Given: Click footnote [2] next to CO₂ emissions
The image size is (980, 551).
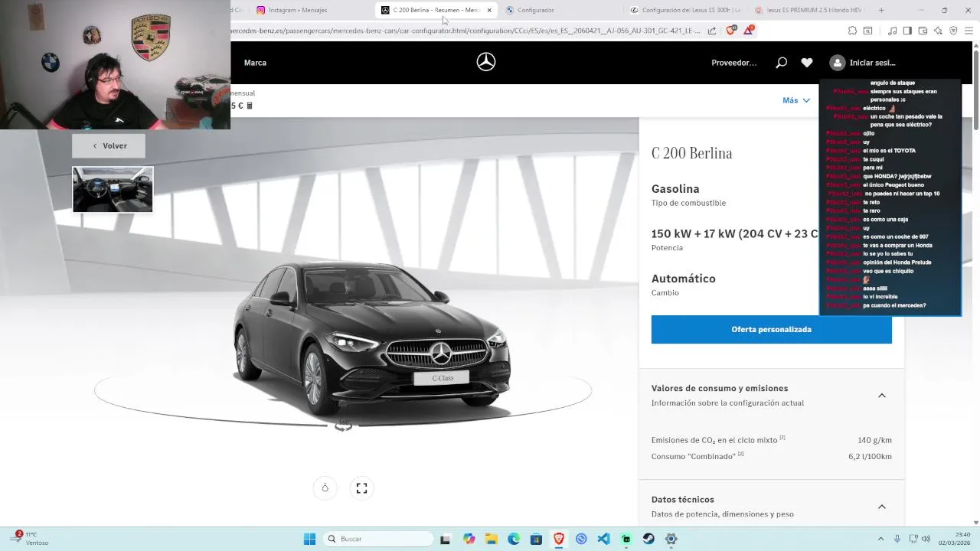Looking at the screenshot, I should (x=782, y=438).
